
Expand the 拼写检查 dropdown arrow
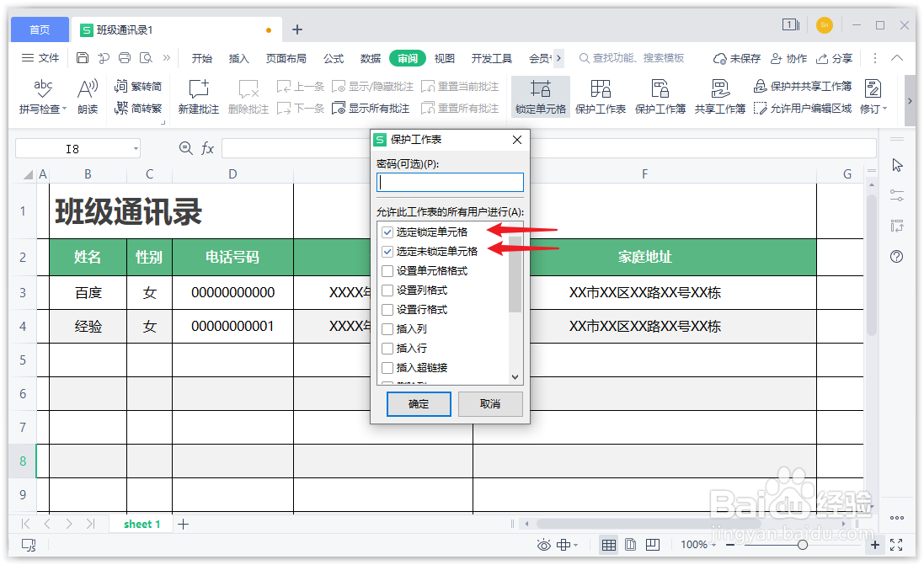point(64,109)
